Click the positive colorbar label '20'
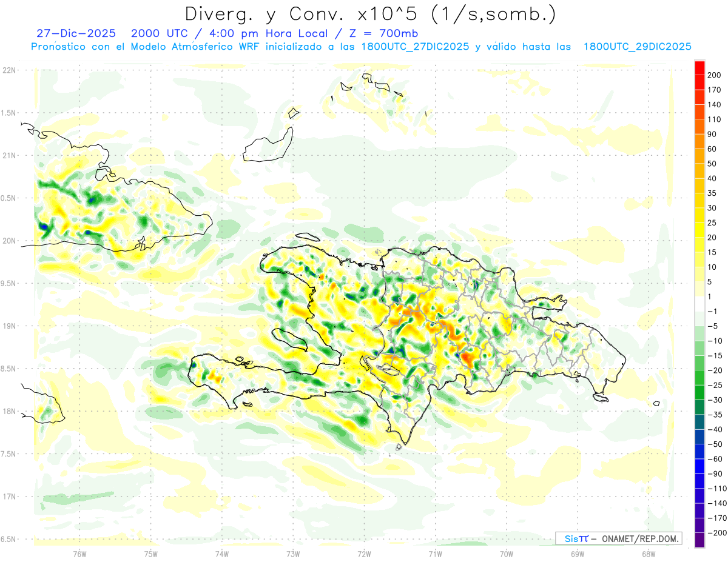Screen dimensions: 728x562 pyautogui.click(x=713, y=238)
